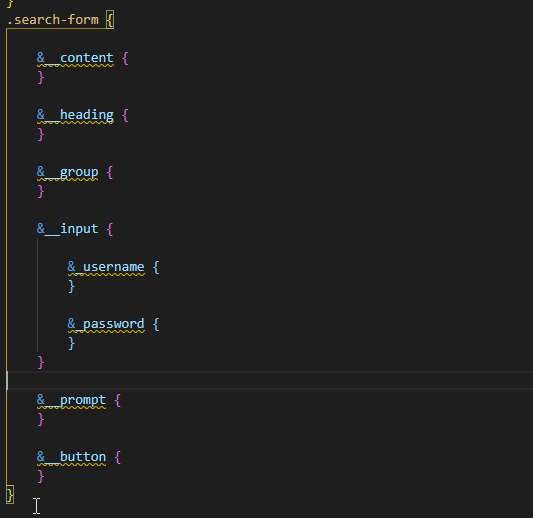Click the opening brace after &_password
Viewport: 533px width, 518px height.
[x=156, y=324]
